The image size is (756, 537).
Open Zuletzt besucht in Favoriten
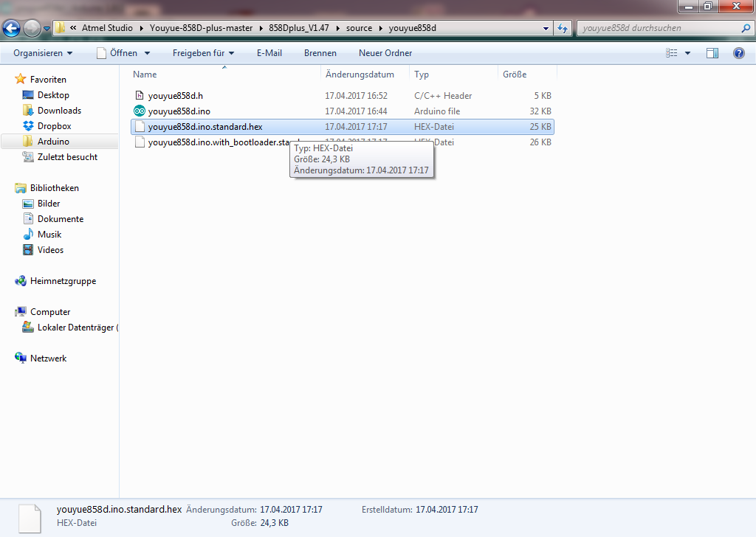(x=67, y=157)
